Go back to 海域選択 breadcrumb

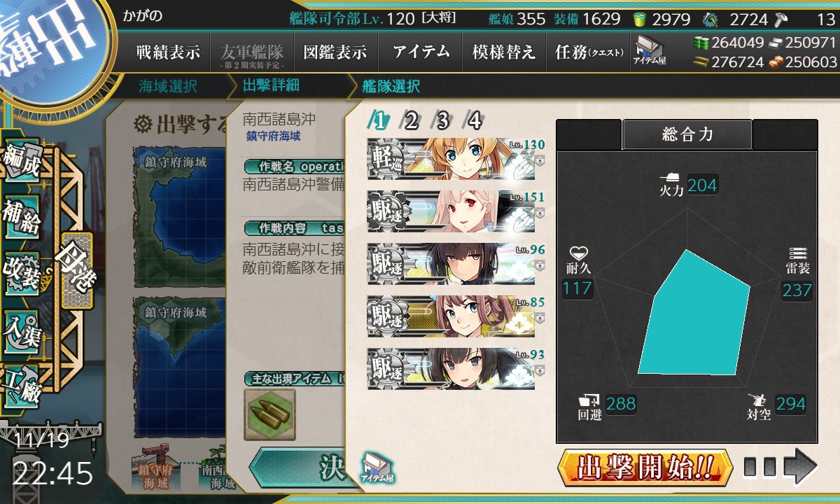coord(168,87)
